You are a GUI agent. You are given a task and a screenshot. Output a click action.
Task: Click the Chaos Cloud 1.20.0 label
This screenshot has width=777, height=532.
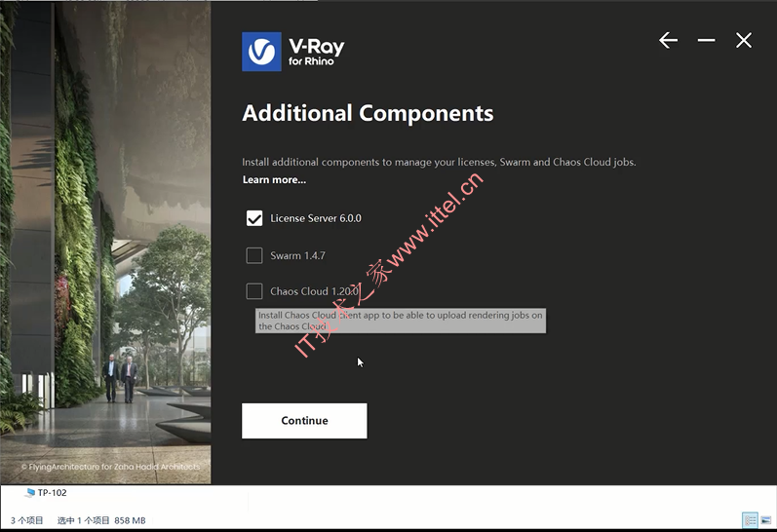(x=314, y=291)
